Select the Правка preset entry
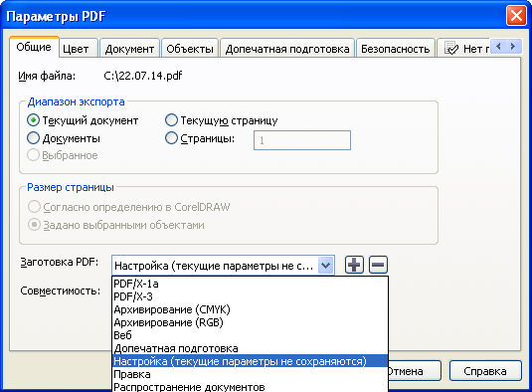The width and height of the screenshot is (532, 392). pos(250,374)
